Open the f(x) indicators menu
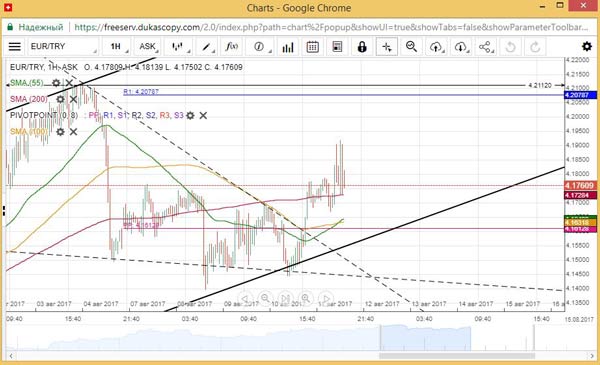The height and width of the screenshot is (365, 600). pos(232,47)
